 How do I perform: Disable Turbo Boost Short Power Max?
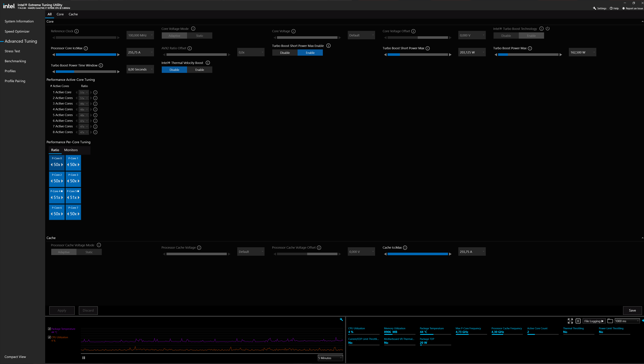tap(285, 53)
